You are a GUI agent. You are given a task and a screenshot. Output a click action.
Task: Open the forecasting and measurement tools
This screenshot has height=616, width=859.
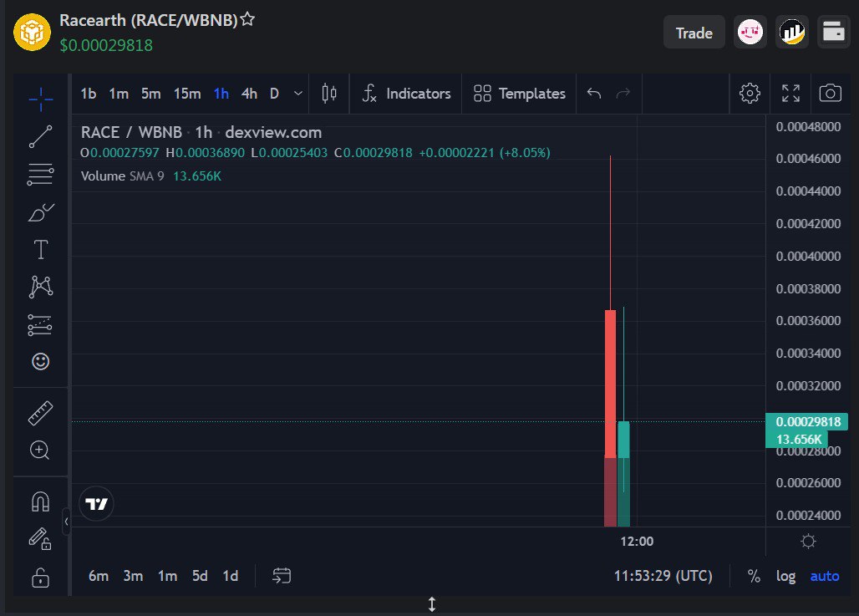[x=40, y=324]
